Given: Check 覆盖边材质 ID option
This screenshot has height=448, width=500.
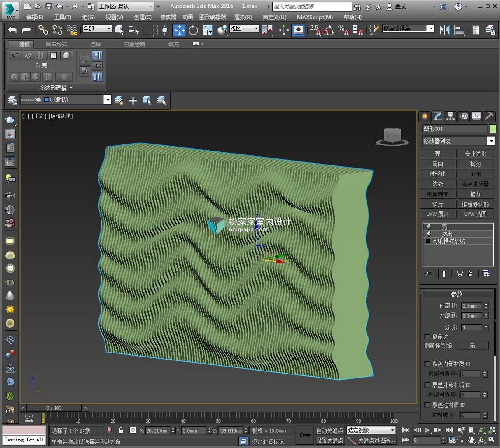Looking at the screenshot, I should 427,405.
